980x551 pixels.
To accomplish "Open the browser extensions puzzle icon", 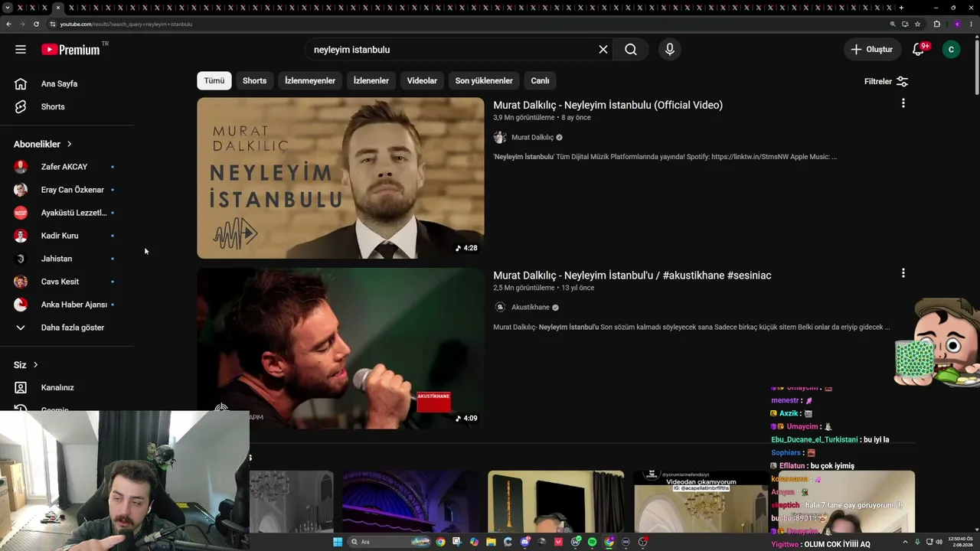I will coord(936,24).
